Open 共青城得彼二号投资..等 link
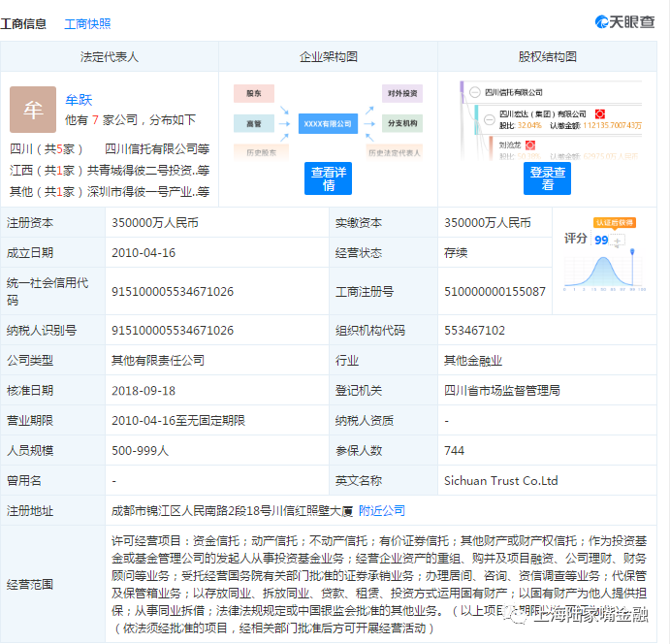 coord(148,171)
